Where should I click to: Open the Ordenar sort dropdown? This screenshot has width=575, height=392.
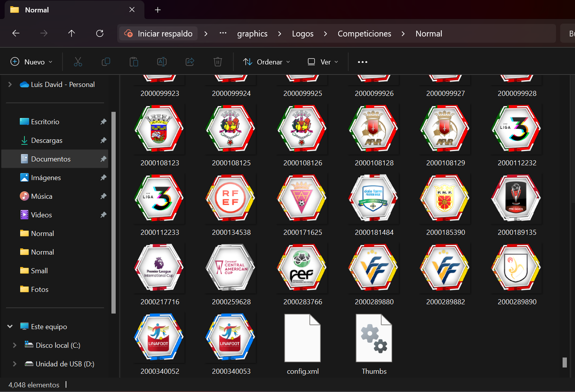(x=267, y=62)
